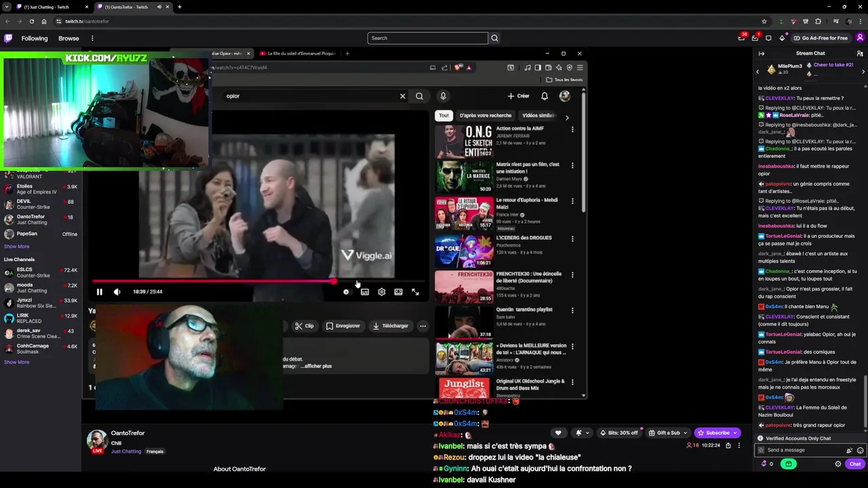Open Etoiles channel in sidebar

pos(41,189)
